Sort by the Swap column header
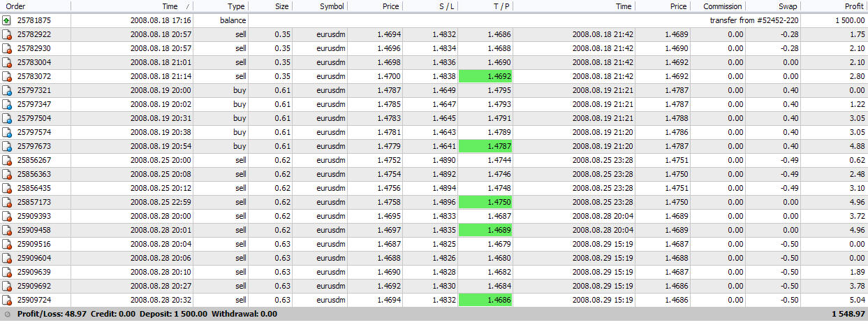This screenshot has height=325, width=868. click(x=773, y=6)
